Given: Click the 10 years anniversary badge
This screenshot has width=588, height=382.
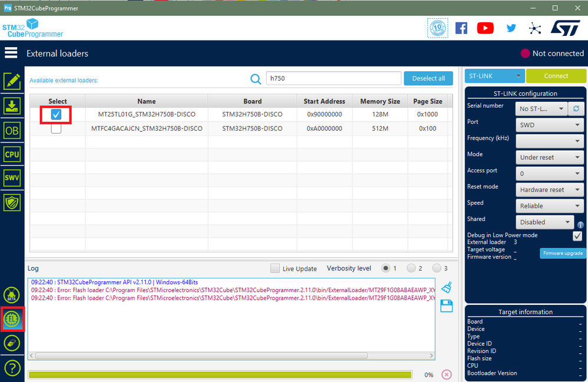Looking at the screenshot, I should coord(438,28).
